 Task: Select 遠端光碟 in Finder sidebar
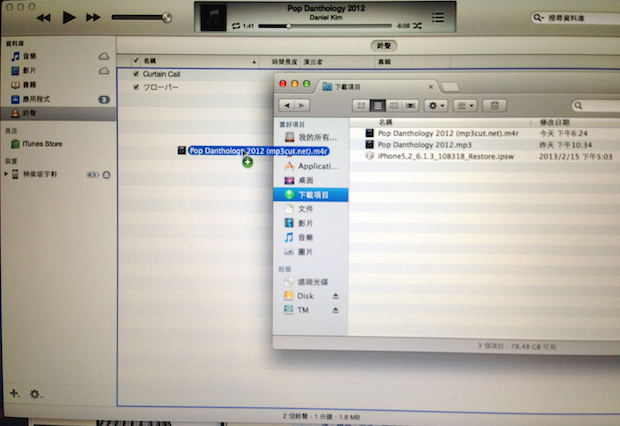pos(306,282)
